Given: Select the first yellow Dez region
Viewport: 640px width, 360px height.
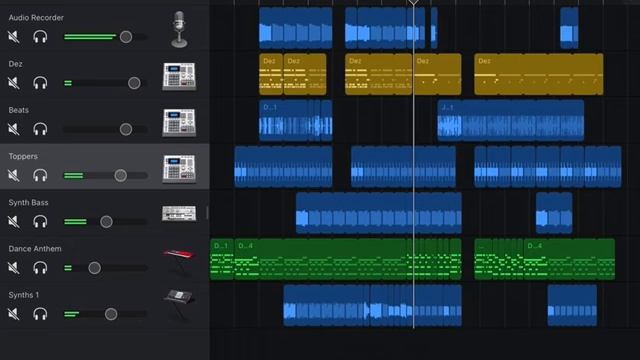Looking at the screenshot, I should click(x=271, y=74).
